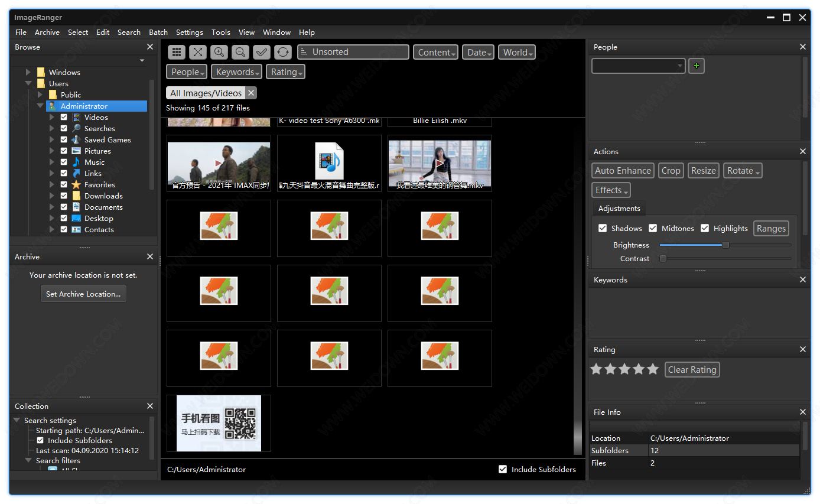Remove the All Images/Videos filter tag
Image resolution: width=820 pixels, height=504 pixels.
point(251,93)
